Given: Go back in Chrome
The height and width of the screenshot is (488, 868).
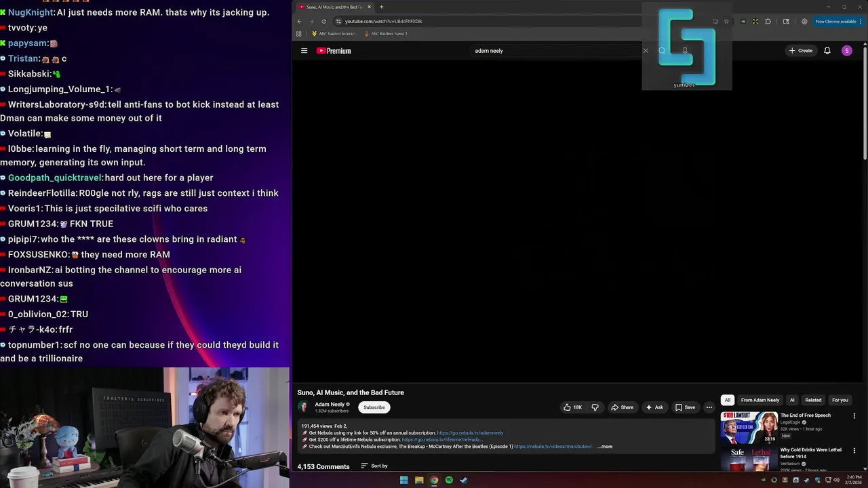Looking at the screenshot, I should pyautogui.click(x=299, y=21).
